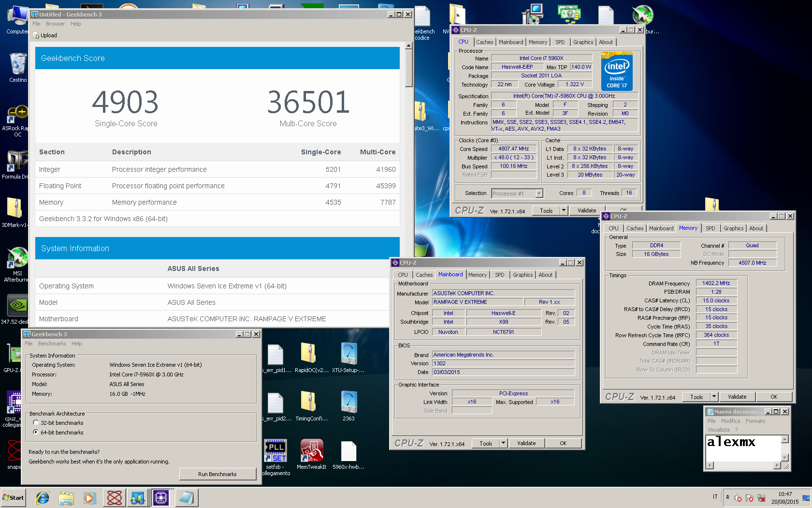
Task: Switch to Graphics tab in CPU-Z Mainboard window
Action: click(x=523, y=275)
